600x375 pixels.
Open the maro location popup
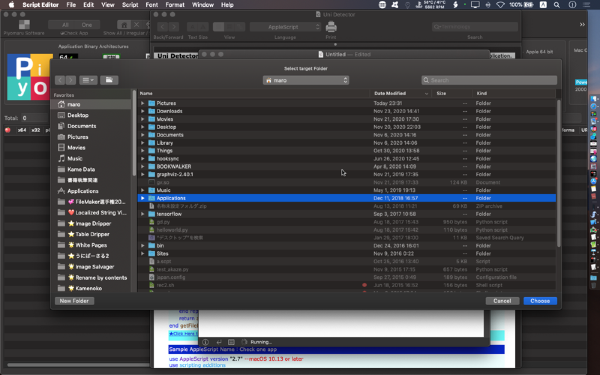coord(306,80)
